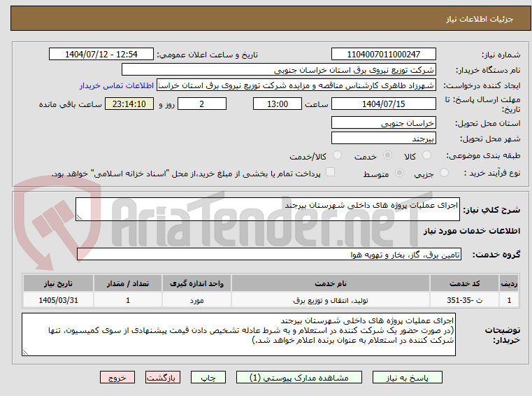Click remaining days field showing 2

pos(202,104)
